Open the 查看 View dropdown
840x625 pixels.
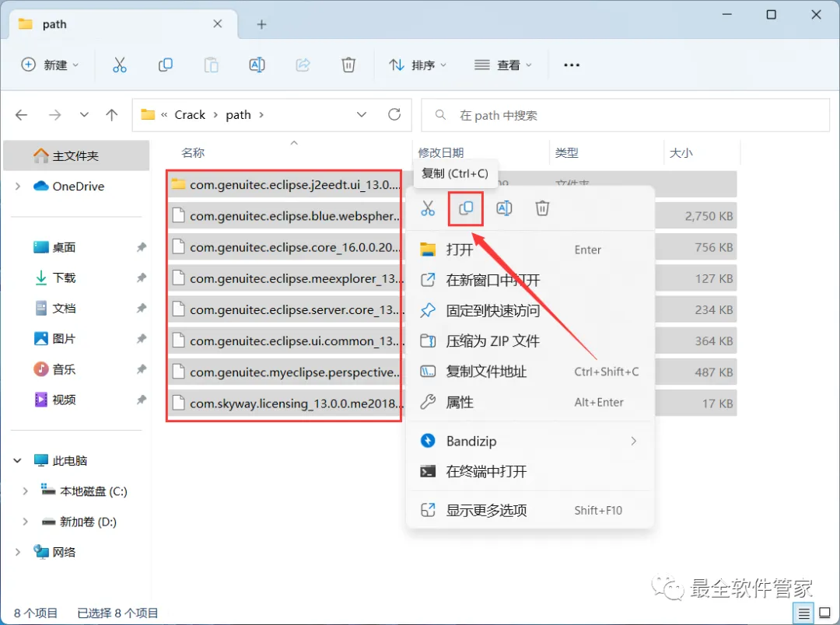click(503, 65)
